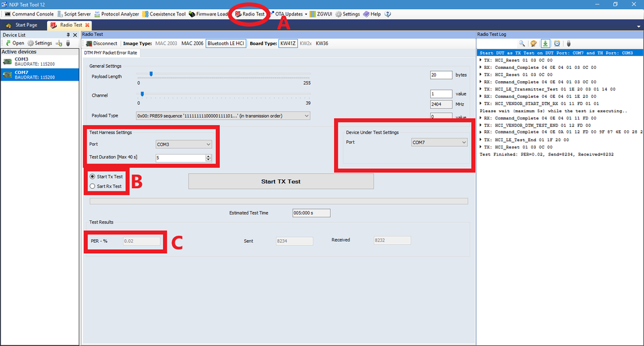Click the search icon in Radio Test Log
This screenshot has width=644, height=346.
click(x=522, y=44)
